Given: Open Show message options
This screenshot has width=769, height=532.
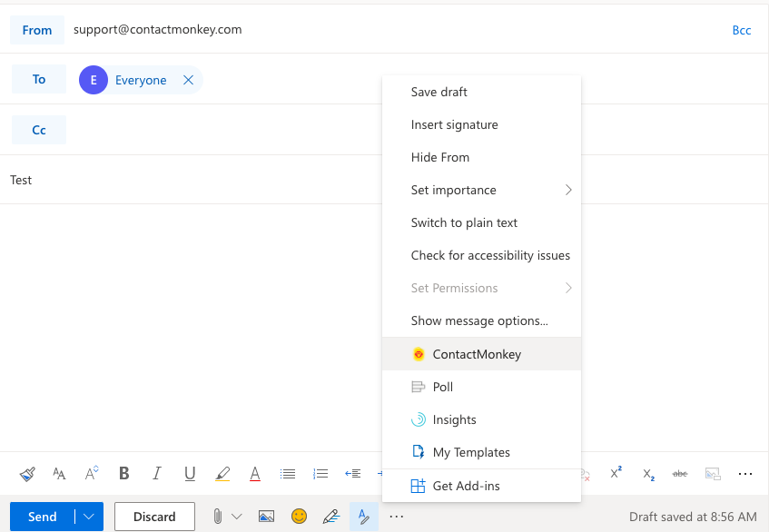Looking at the screenshot, I should [481, 320].
